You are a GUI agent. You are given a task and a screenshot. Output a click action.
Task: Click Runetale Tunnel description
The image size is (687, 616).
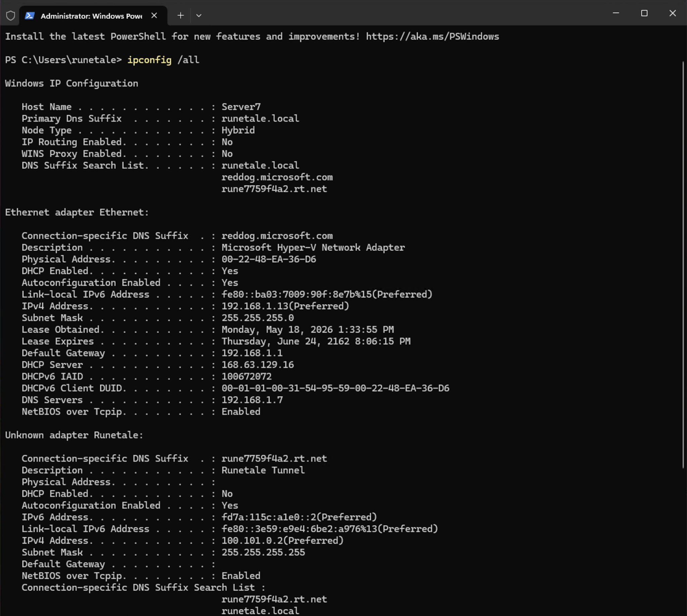[263, 470]
